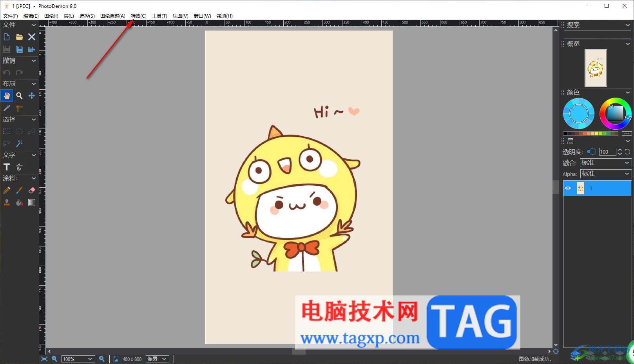The image size is (634, 364).
Task: Open the 融合 blend mode dropdown
Action: pyautogui.click(x=606, y=163)
